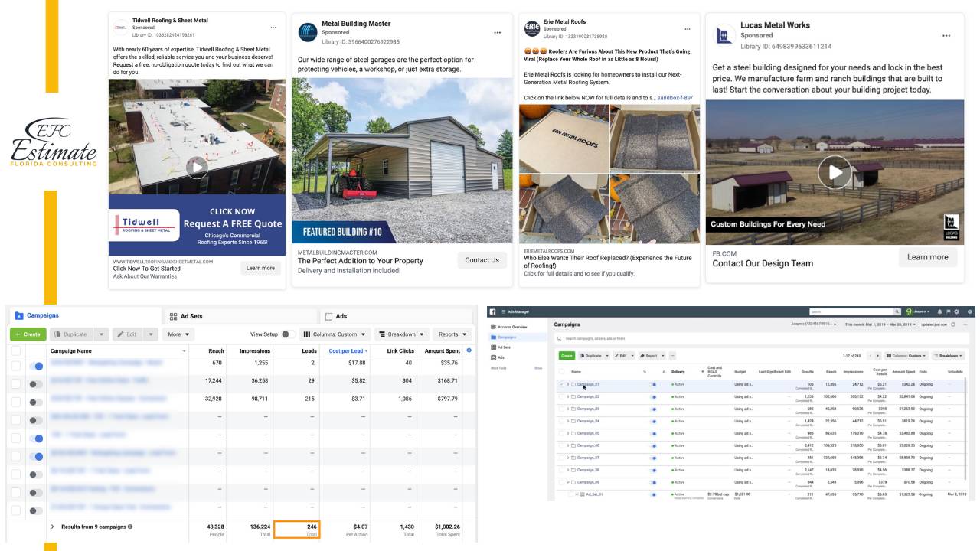Open the notifications bell
Image resolution: width=980 pixels, height=551 pixels.
(939, 311)
